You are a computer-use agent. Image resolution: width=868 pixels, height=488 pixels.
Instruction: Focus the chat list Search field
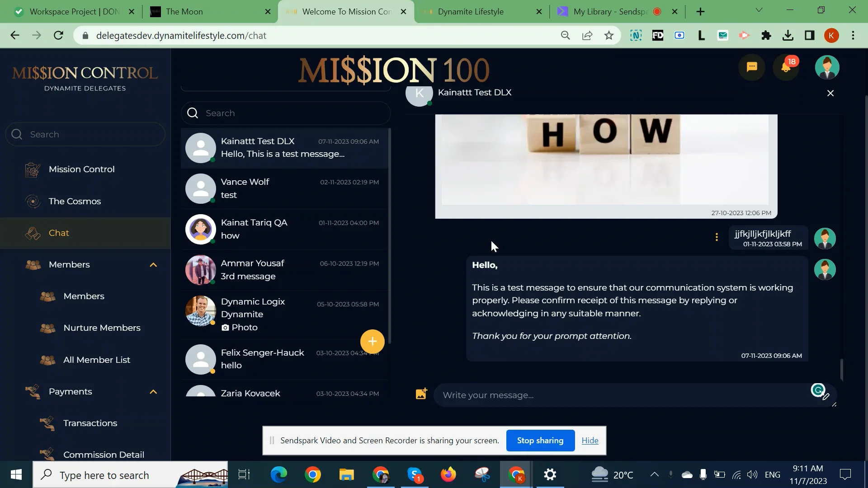pyautogui.click(x=286, y=113)
